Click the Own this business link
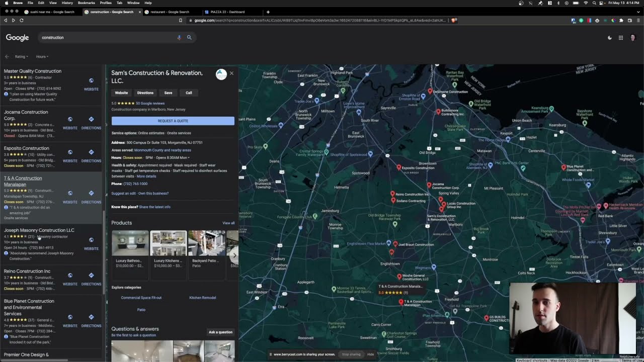The image size is (644, 362). 153,194
